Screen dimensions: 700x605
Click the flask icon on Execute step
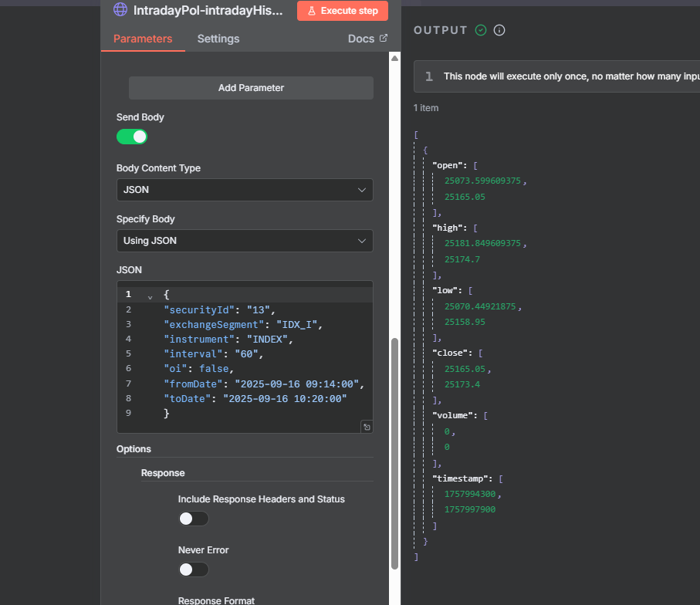tap(312, 11)
